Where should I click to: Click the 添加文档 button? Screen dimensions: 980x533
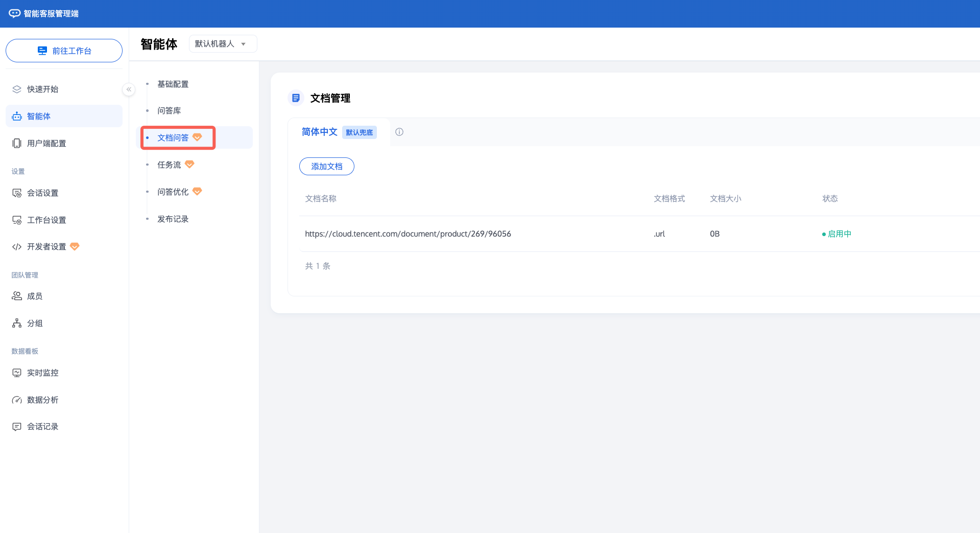[326, 167]
